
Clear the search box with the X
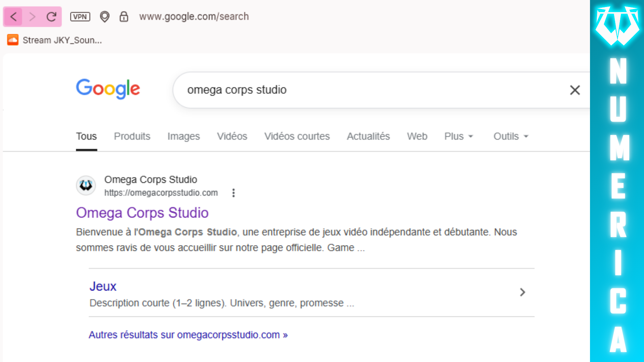[575, 90]
